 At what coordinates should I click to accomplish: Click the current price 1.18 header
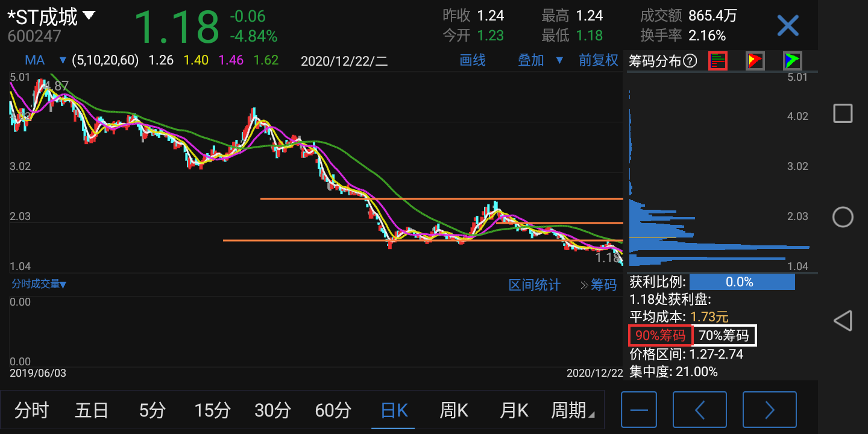(x=176, y=27)
